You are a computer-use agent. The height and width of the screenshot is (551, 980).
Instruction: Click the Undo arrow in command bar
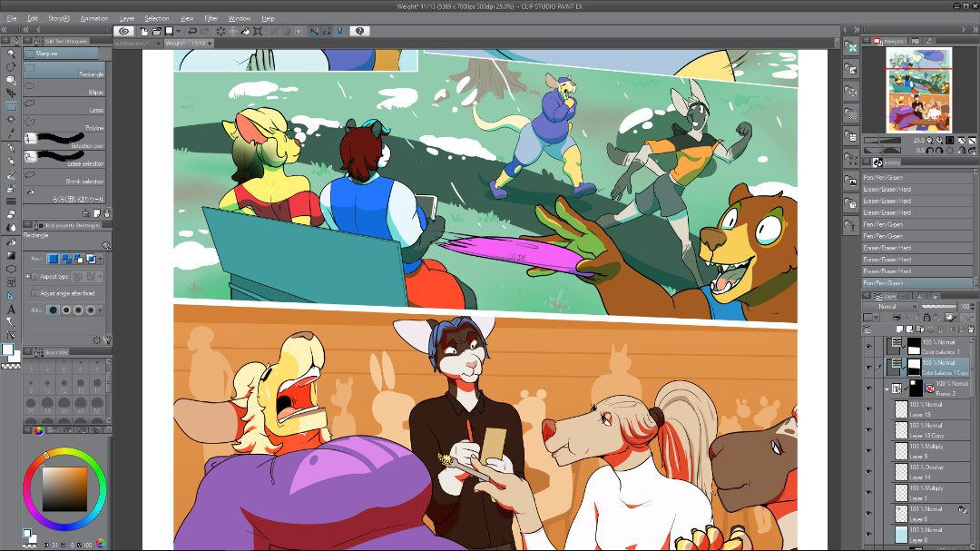[191, 31]
